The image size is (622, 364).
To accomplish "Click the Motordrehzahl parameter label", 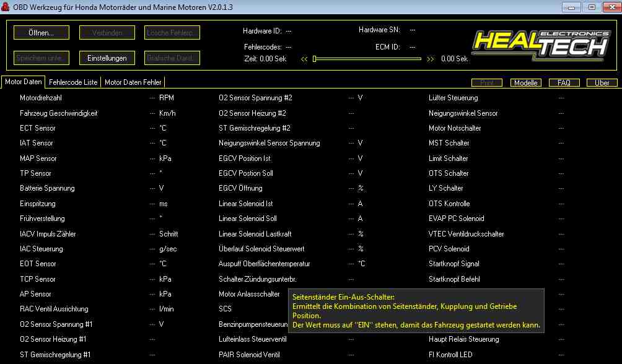I will click(41, 98).
